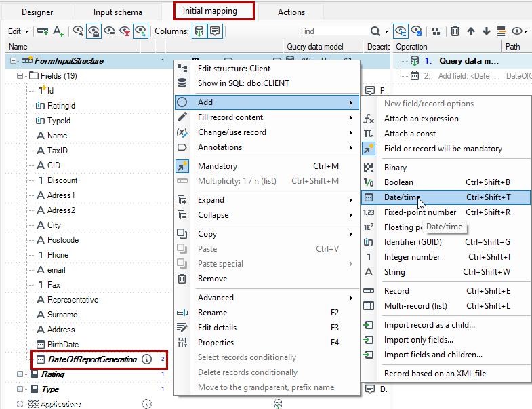Open the search options dropdown arrow
The width and height of the screenshot is (532, 409).
tap(386, 31)
